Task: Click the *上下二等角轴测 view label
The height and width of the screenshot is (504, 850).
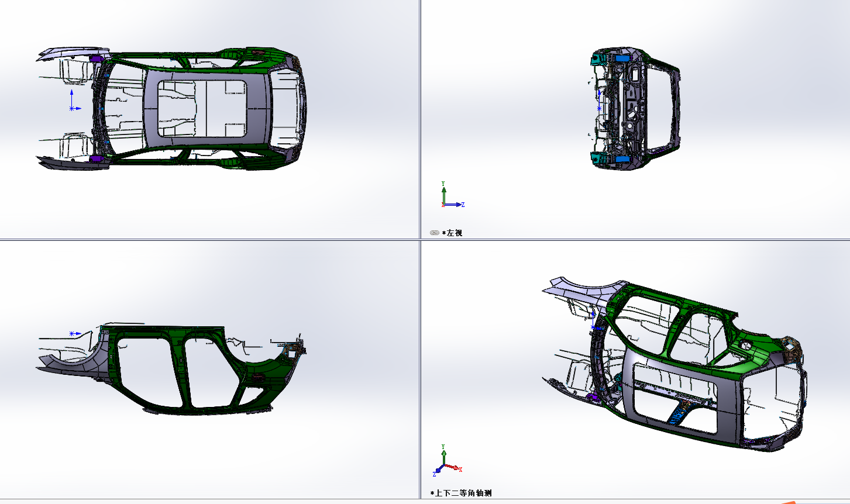Action: tap(460, 493)
